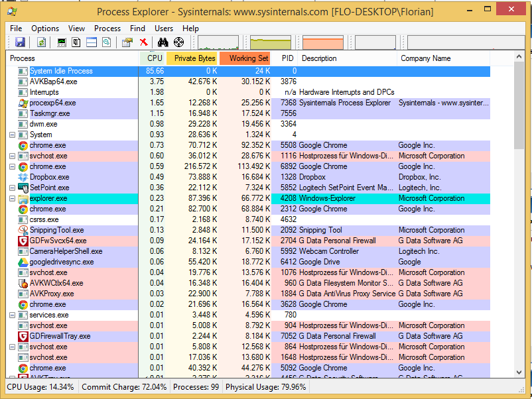
Task: Click the vertical scrollbar thumb
Action: (519, 105)
